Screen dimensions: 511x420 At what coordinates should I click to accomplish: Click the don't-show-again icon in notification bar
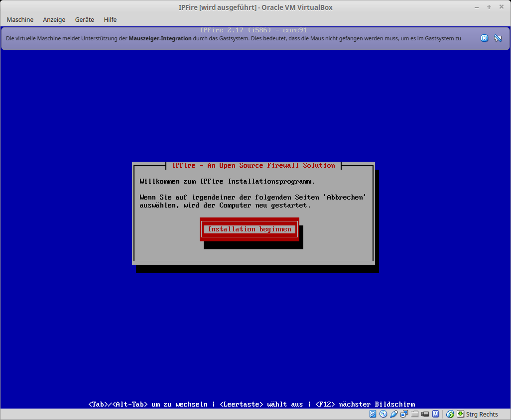(x=498, y=38)
